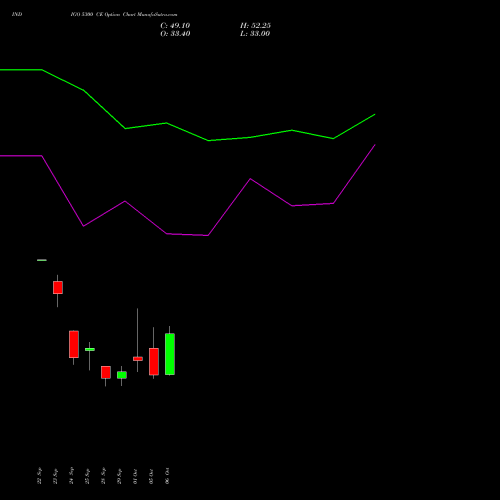Select the 26 Sep date label

tap(103, 476)
